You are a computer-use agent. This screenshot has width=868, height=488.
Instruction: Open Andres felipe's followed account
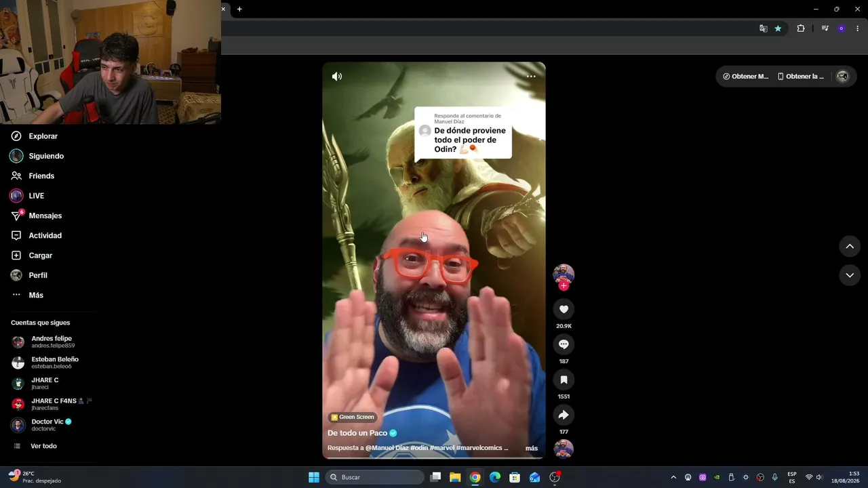coord(43,342)
